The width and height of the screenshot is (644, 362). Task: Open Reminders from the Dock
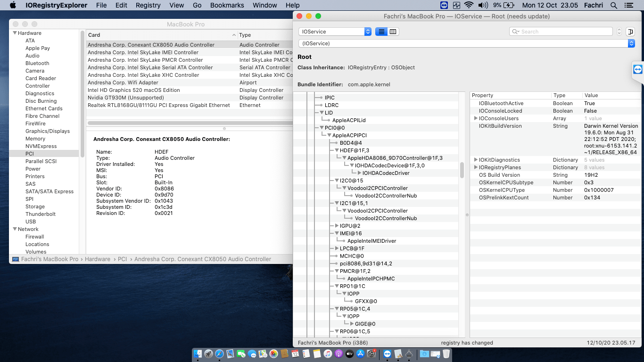306,354
